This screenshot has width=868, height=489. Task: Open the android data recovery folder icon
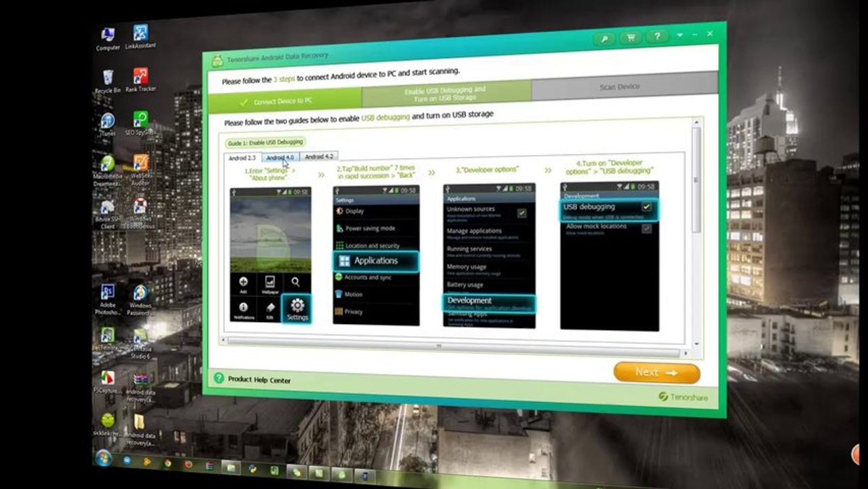pos(139,429)
